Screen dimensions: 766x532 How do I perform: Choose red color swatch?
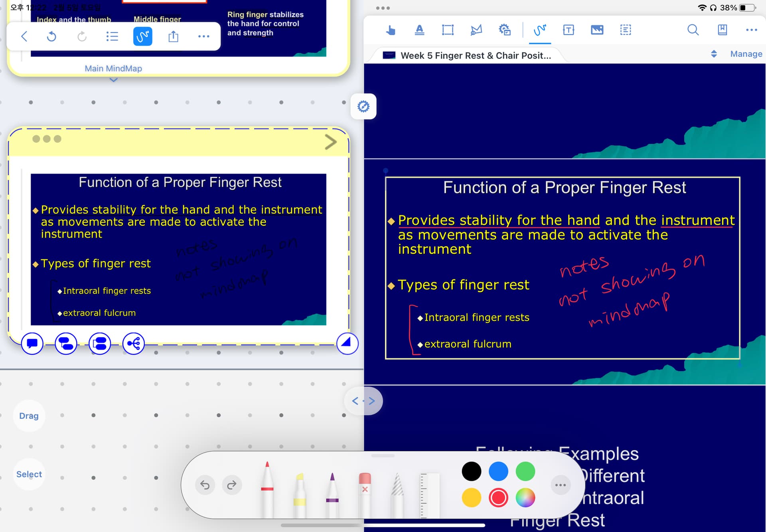[498, 498]
